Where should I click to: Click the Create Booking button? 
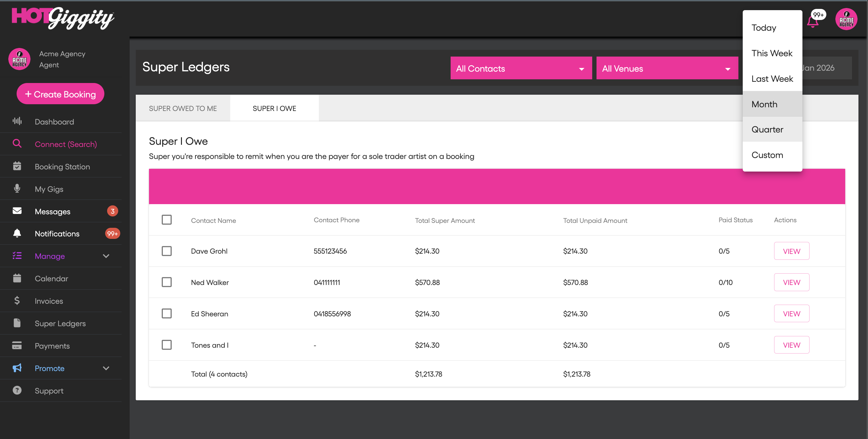coord(60,94)
